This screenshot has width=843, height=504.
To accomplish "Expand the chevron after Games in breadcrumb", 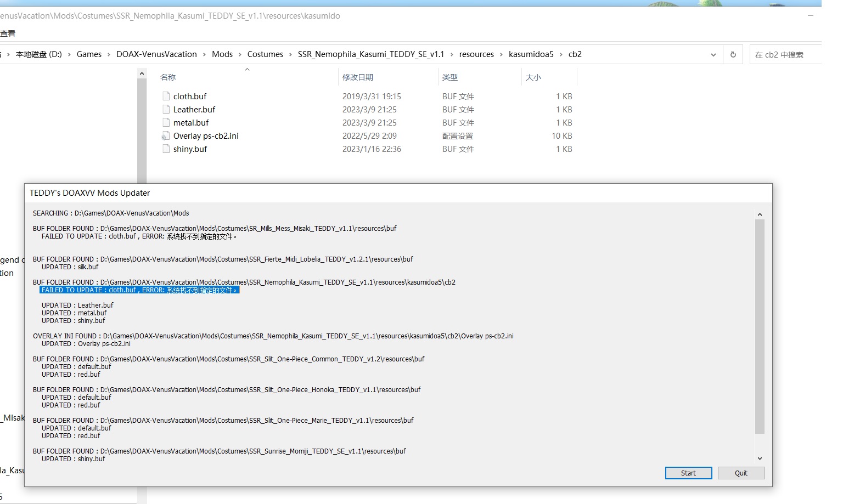I will pyautogui.click(x=109, y=54).
